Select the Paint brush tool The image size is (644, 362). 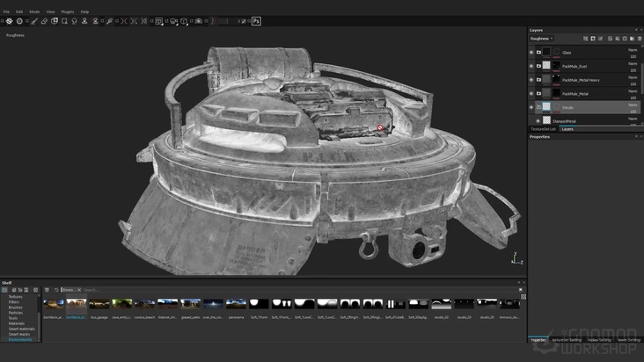pos(33,20)
